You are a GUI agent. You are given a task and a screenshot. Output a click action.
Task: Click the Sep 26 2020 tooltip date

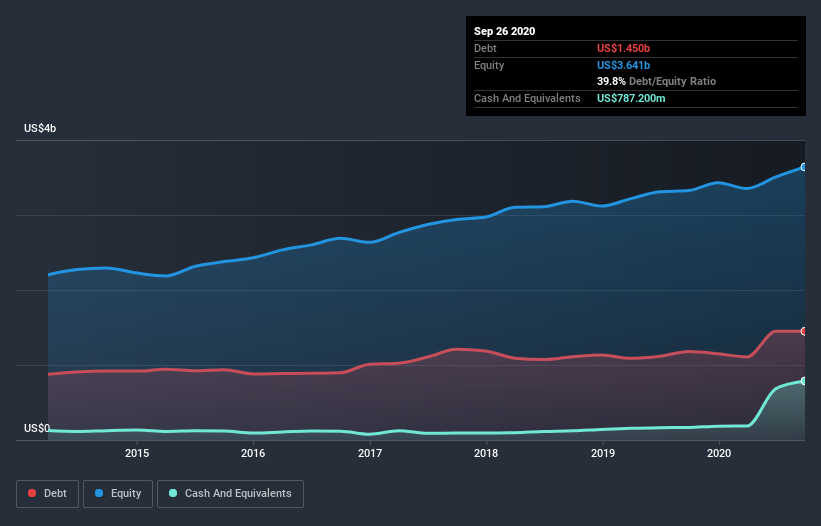[504, 31]
